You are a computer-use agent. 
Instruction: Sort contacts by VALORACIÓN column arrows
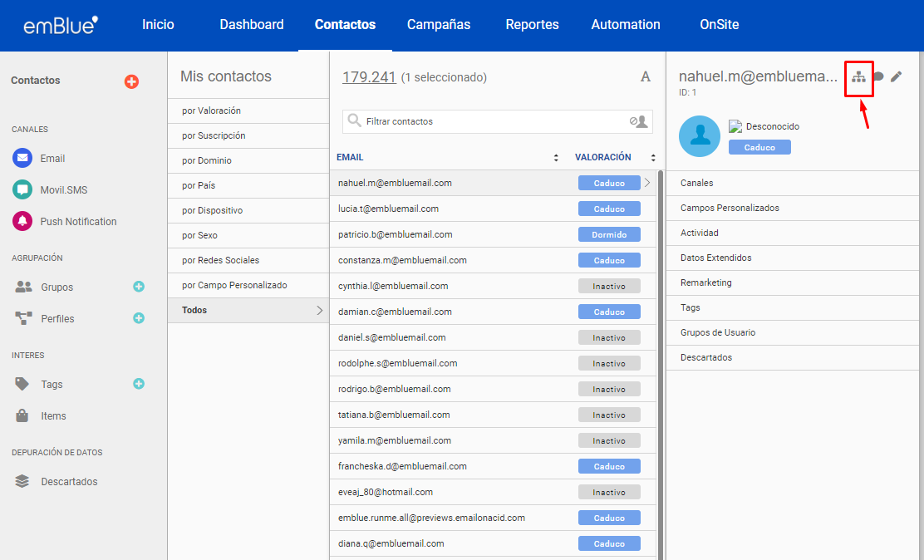653,157
